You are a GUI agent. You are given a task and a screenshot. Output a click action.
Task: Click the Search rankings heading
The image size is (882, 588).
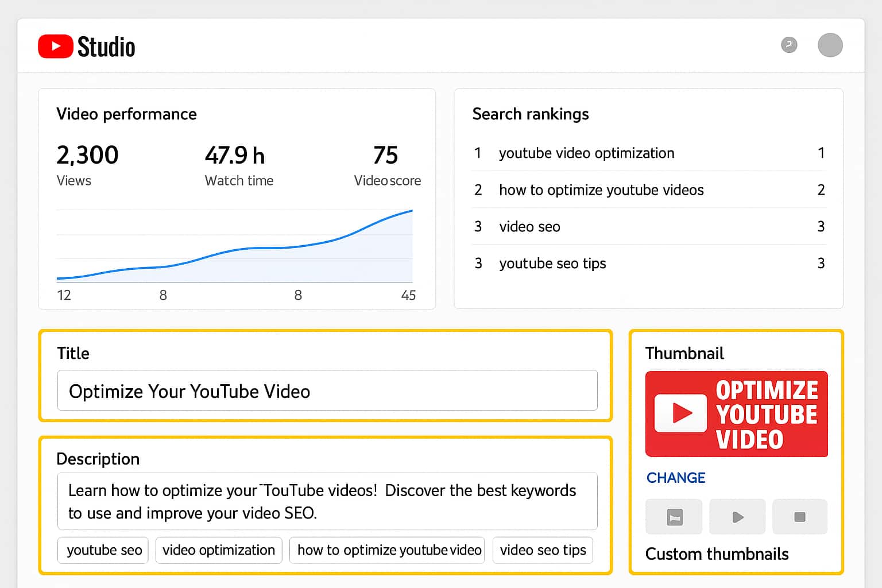(531, 114)
